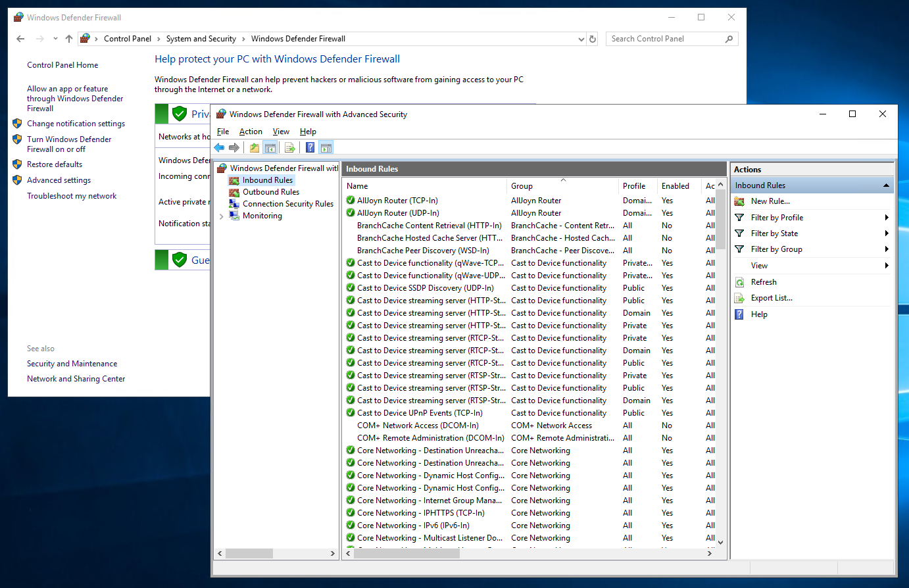
Task: Open Connection Security Rules in the tree
Action: click(287, 204)
